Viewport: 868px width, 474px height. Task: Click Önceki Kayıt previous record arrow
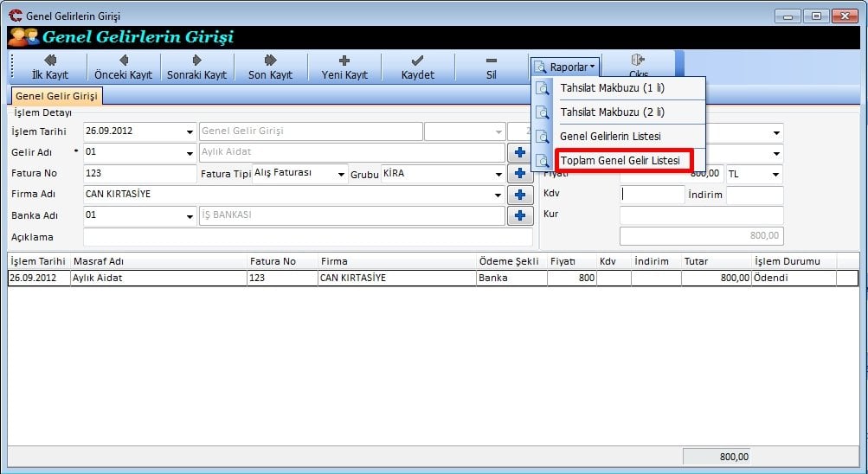(x=123, y=67)
